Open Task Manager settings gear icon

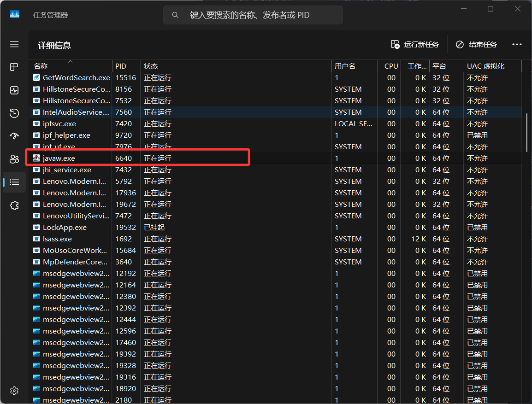14,390
